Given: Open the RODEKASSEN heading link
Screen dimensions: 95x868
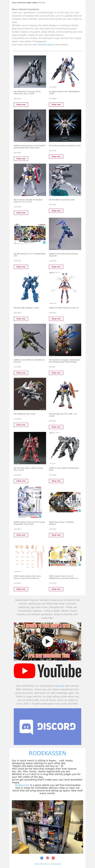Looking at the screenshot, I should click(x=47, y=753).
